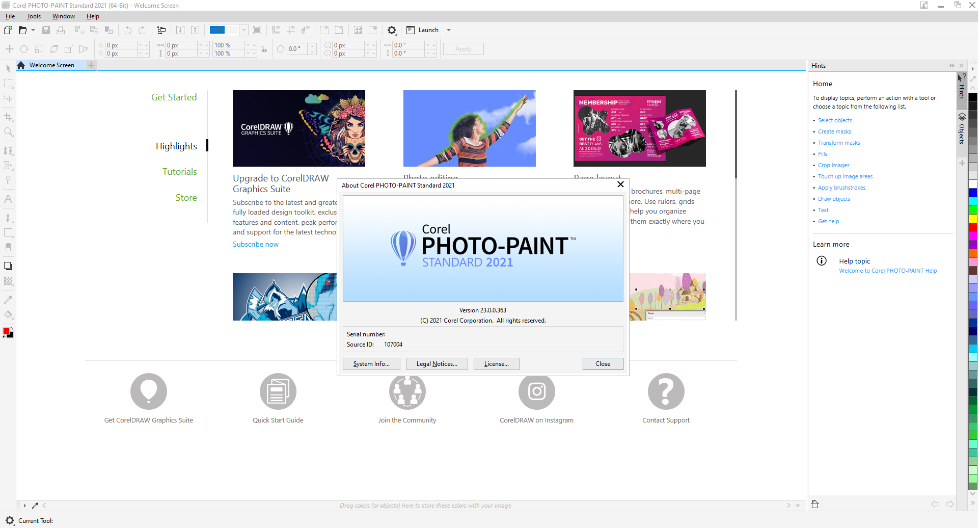The image size is (980, 528).
Task: Click the full-screen preview icon
Action: (x=257, y=30)
